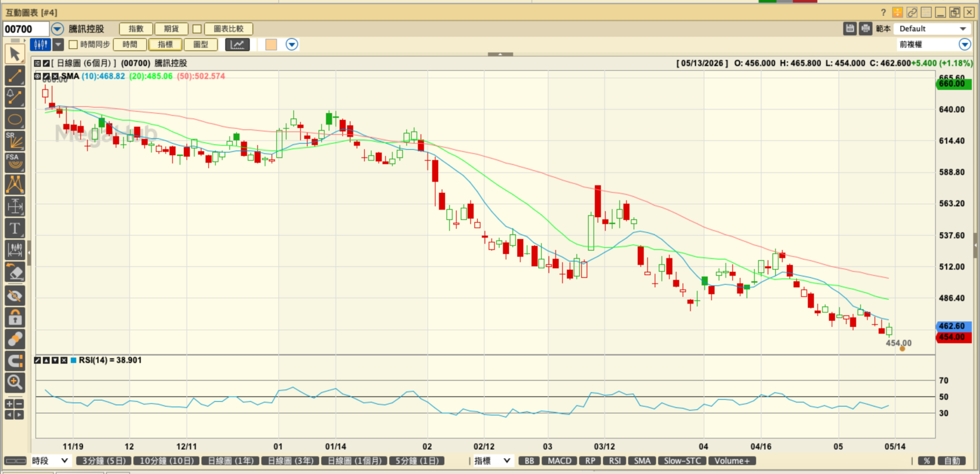Add the Slow-STC indicator
980x474 pixels.
click(682, 461)
